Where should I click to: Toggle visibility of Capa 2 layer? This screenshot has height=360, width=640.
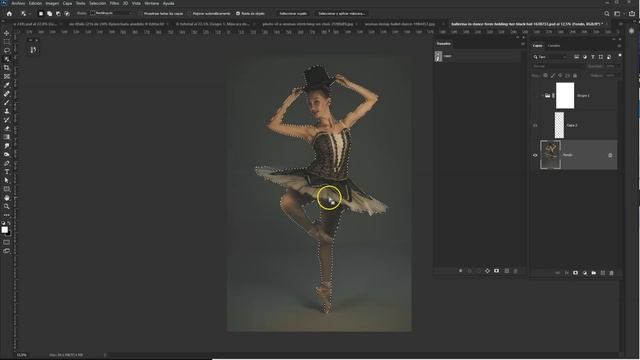pos(535,125)
